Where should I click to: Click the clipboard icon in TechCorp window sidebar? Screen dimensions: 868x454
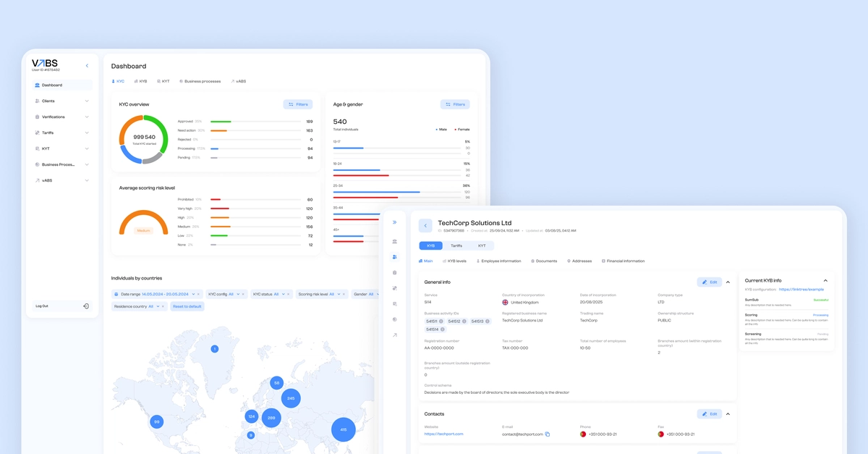(x=394, y=272)
